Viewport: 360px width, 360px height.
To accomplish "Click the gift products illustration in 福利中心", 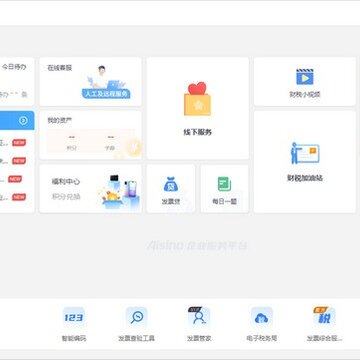I will pos(118,192).
